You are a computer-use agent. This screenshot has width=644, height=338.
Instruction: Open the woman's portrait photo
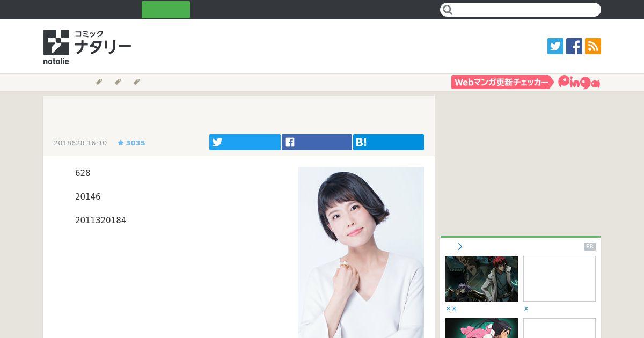361,252
